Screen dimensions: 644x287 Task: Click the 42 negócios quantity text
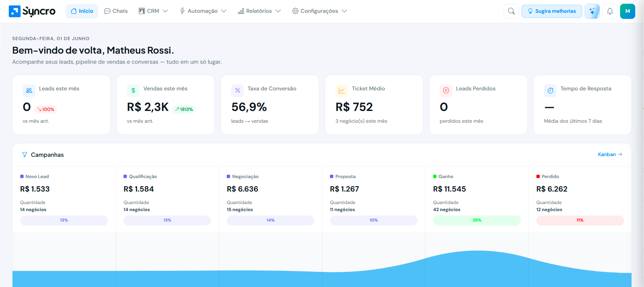447,210
